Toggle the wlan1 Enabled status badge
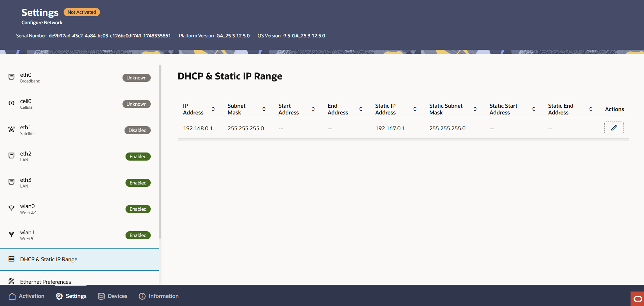 138,235
